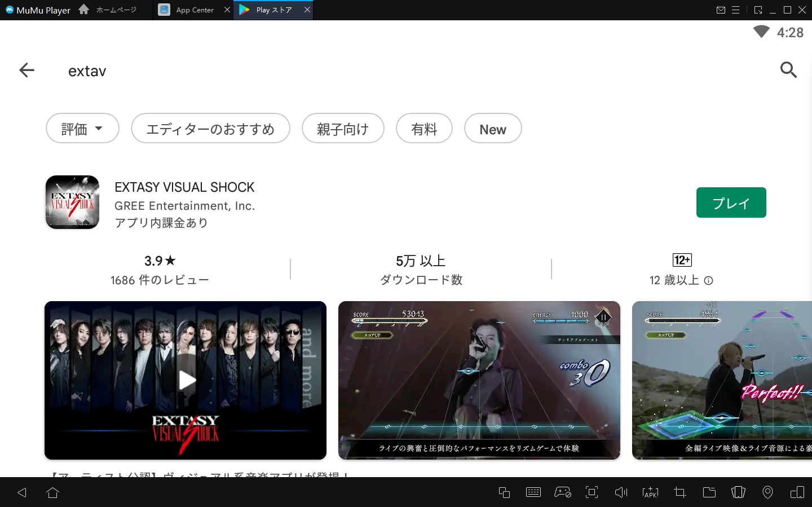Image resolution: width=812 pixels, height=507 pixels.
Task: Click the fullscreen capture frame icon
Action: (592, 492)
